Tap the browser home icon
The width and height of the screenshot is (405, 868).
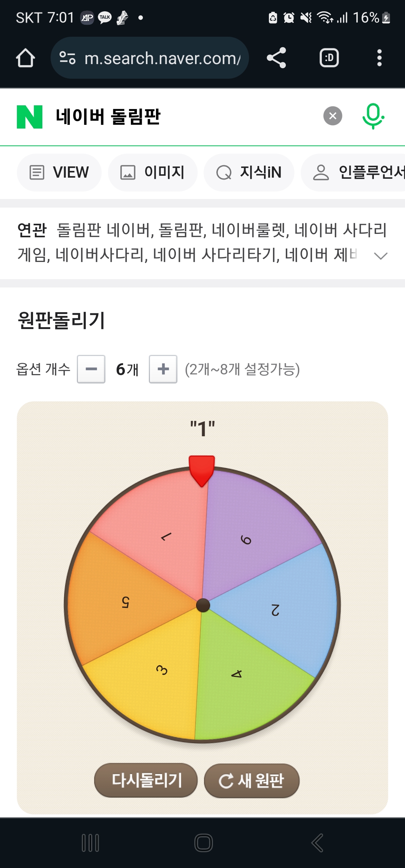[x=25, y=58]
